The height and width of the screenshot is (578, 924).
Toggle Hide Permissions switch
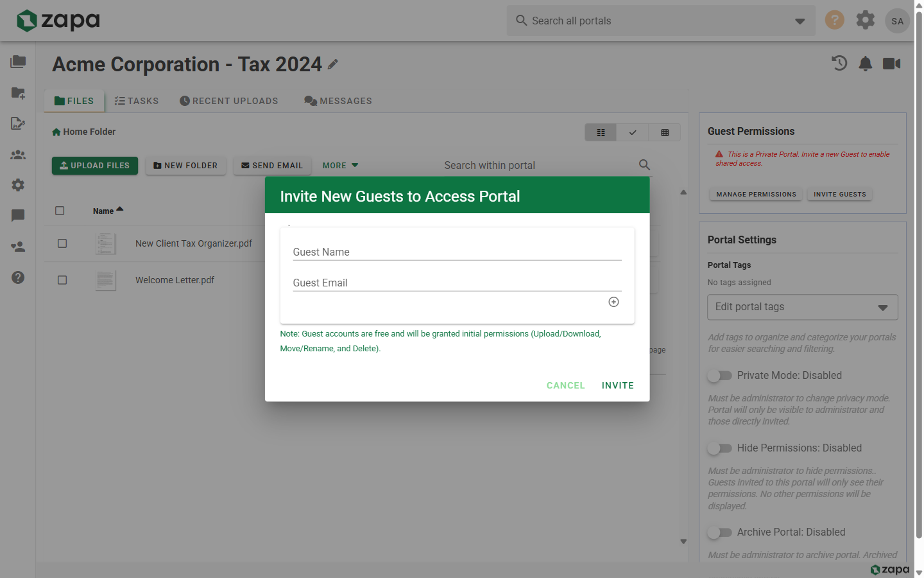719,448
